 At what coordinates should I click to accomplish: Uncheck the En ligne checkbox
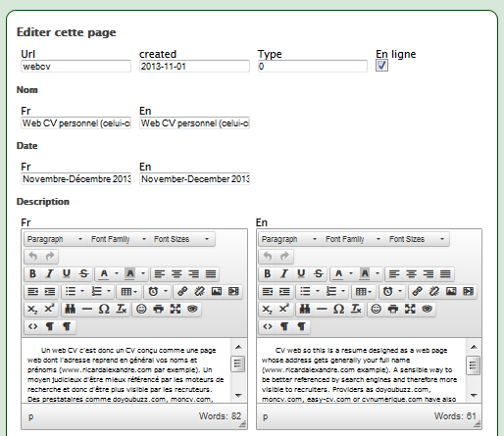pyautogui.click(x=381, y=66)
